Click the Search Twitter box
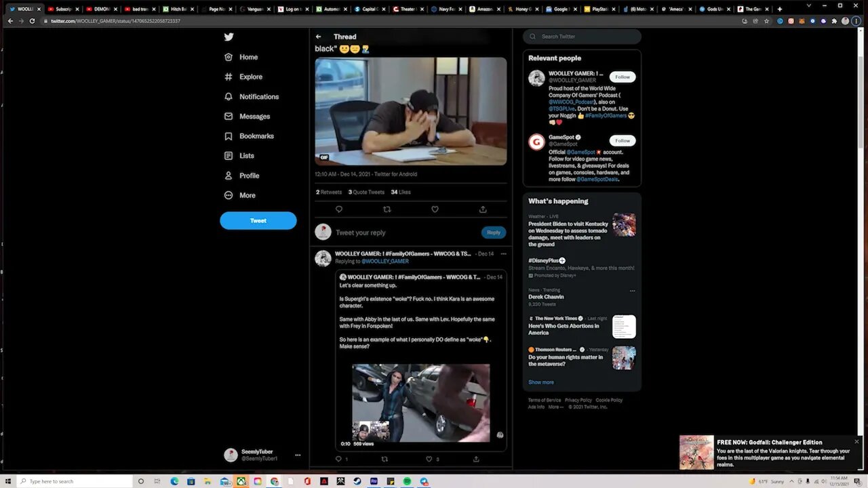The height and width of the screenshot is (488, 868). tap(582, 37)
